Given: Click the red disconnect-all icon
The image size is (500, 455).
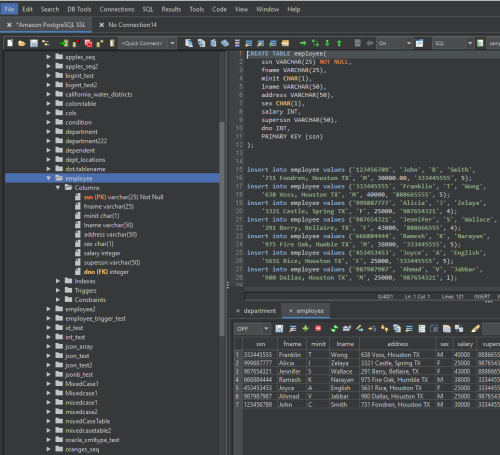Looking at the screenshot, I should click(88, 43).
